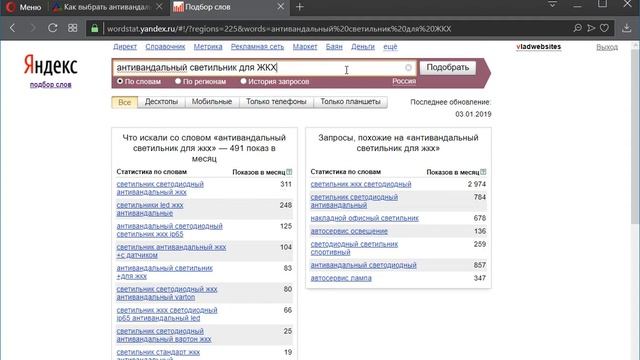Open the 'Справочник' link
This screenshot has height=360, width=640.
pos(165,47)
